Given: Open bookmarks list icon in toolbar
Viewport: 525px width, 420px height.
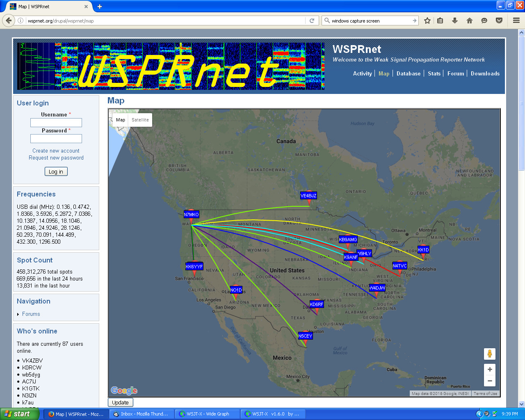Looking at the screenshot, I should click(440, 21).
